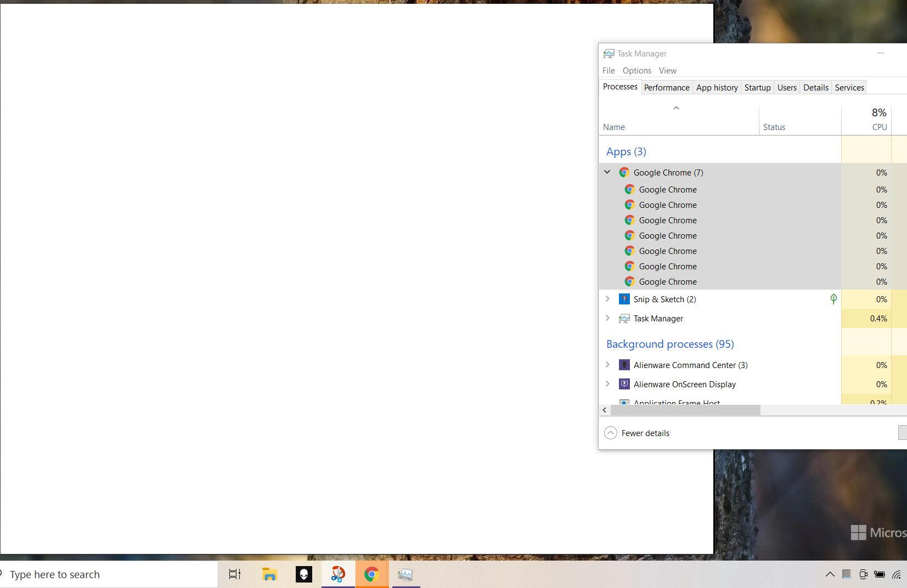Image resolution: width=907 pixels, height=588 pixels.
Task: Click the sort arrow above the Name column
Action: pos(677,108)
